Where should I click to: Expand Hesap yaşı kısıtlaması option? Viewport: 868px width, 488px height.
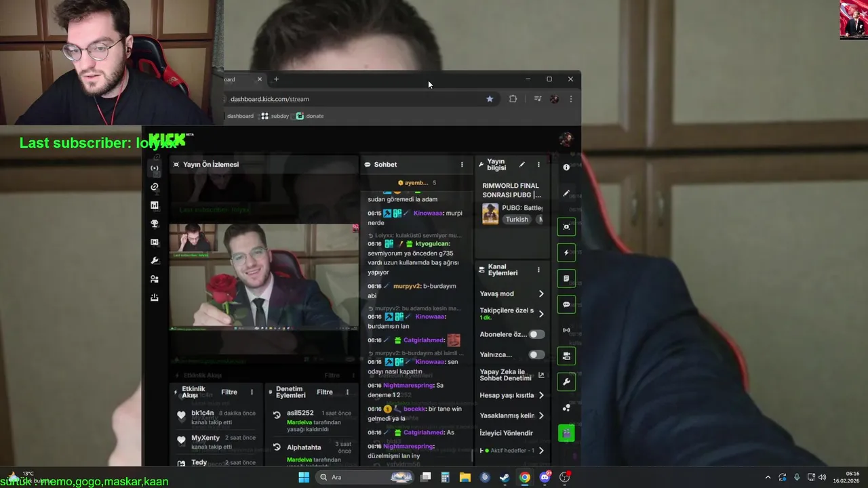coord(541,395)
